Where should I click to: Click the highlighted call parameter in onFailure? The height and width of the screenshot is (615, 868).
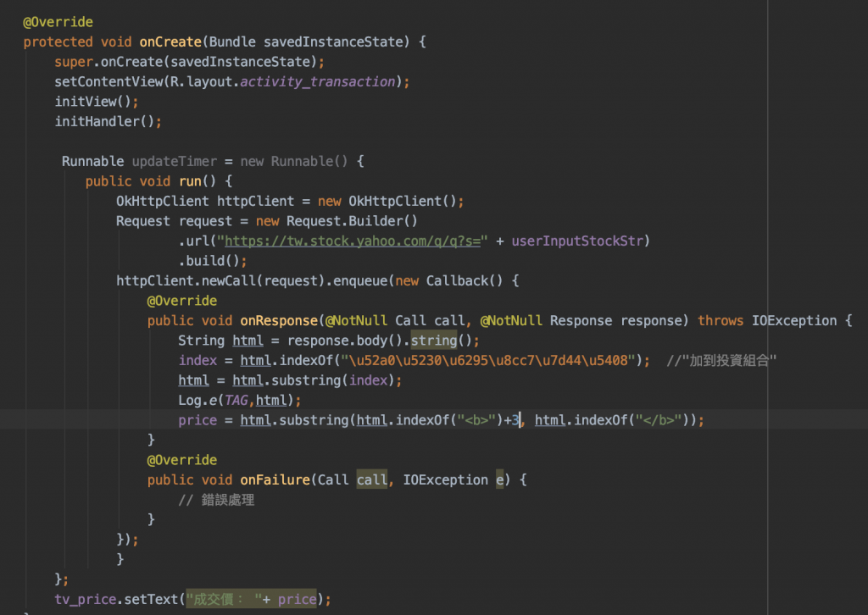coord(372,480)
